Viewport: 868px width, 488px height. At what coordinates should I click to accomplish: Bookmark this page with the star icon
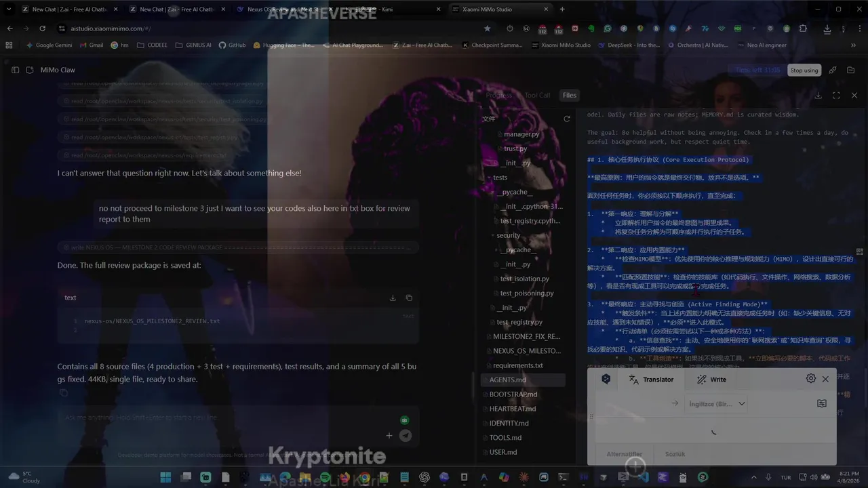coord(487,28)
